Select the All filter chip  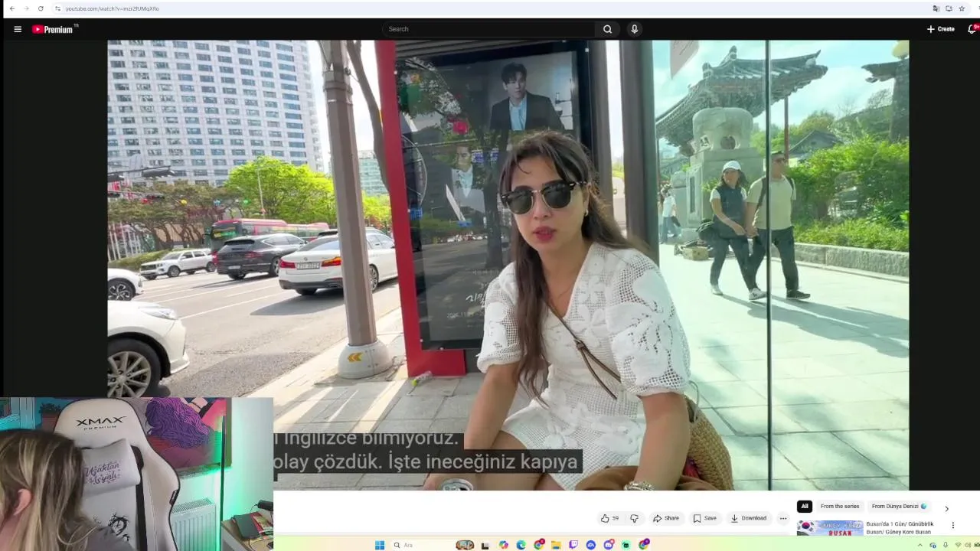[x=804, y=506]
